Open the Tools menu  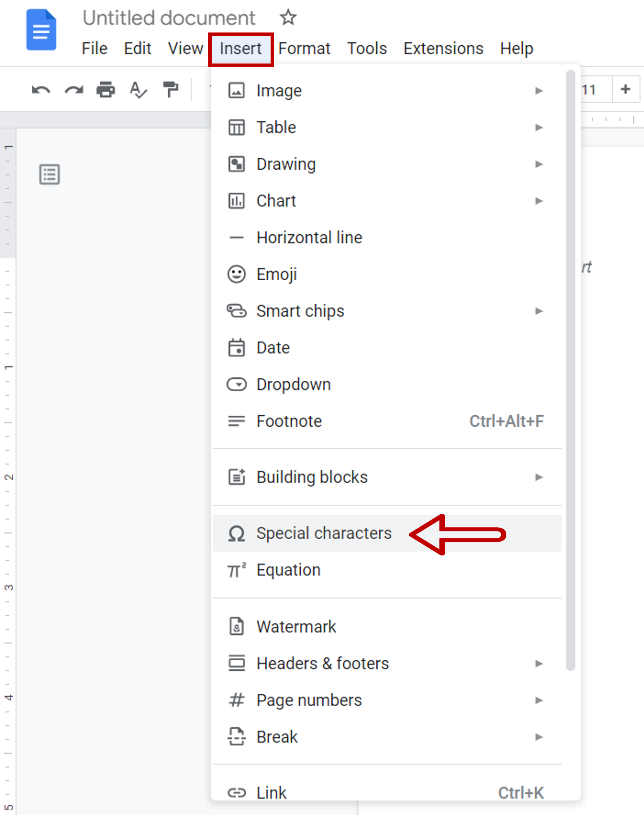coord(366,48)
